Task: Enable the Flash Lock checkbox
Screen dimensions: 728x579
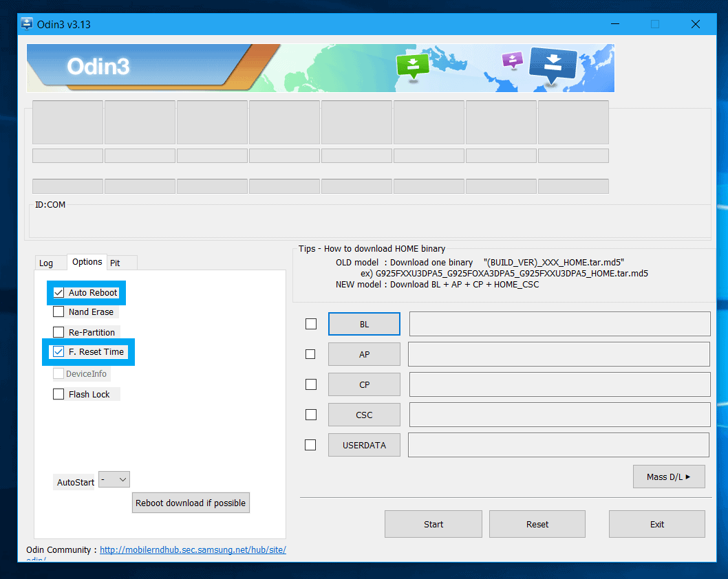Action: [x=58, y=394]
